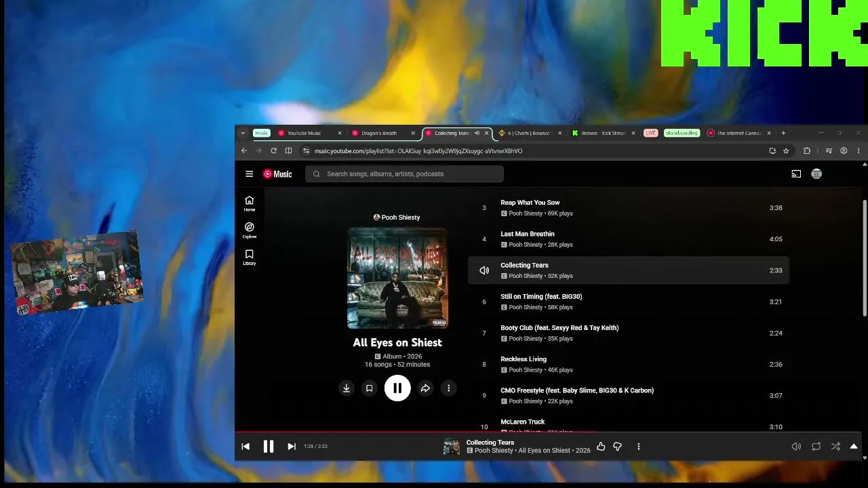The image size is (868, 488).
Task: Open the tab search dropdown arrow
Action: click(x=243, y=134)
